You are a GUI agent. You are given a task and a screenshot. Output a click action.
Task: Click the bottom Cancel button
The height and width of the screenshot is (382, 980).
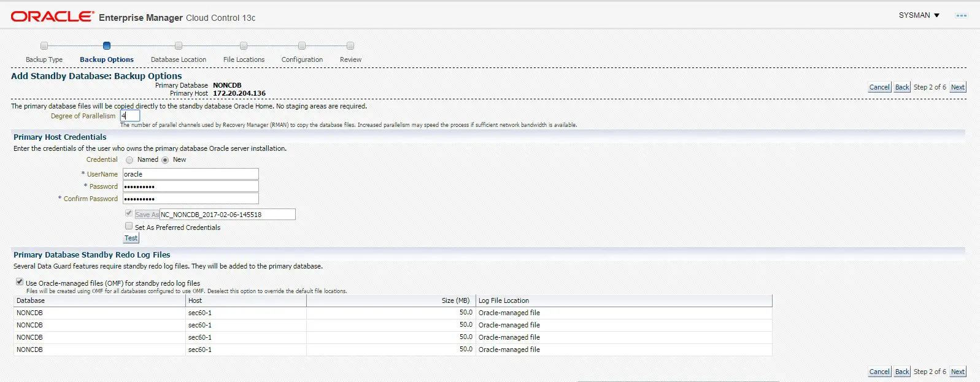[x=879, y=372]
